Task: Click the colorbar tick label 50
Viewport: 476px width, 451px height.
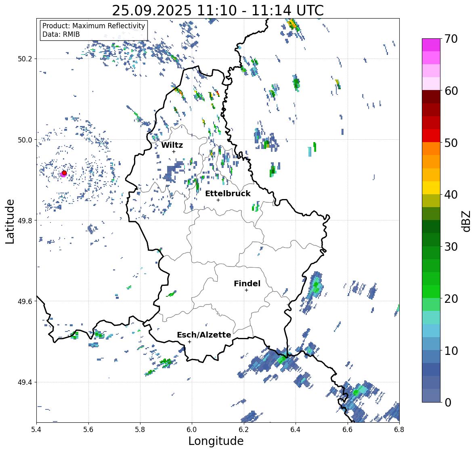Action: pyautogui.click(x=451, y=143)
